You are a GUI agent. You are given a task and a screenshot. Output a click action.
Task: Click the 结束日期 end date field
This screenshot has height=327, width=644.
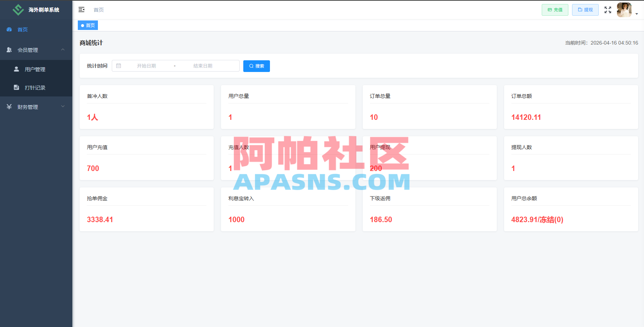203,66
